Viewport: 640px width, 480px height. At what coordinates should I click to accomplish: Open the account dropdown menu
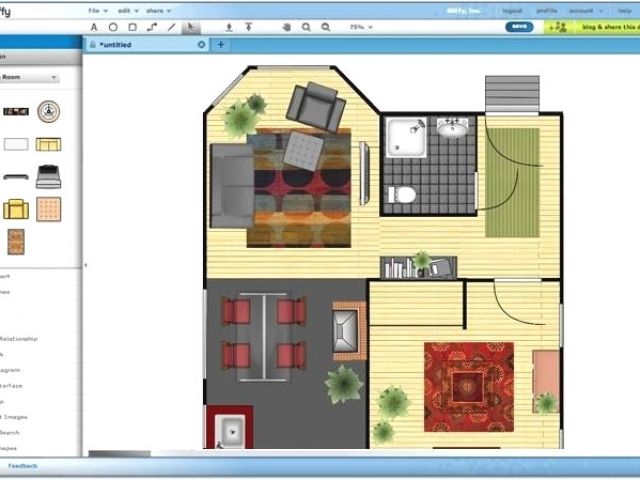coord(583,10)
